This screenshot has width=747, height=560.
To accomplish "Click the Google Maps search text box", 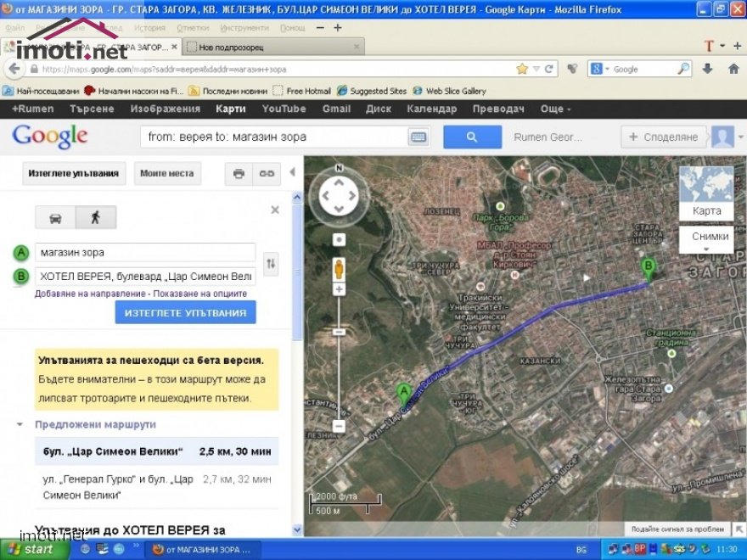I will [x=274, y=137].
